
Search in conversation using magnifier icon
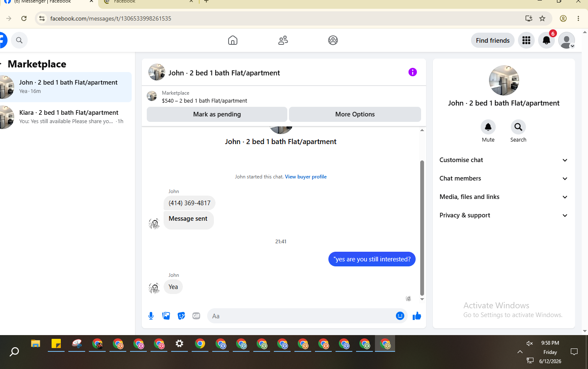518,127
